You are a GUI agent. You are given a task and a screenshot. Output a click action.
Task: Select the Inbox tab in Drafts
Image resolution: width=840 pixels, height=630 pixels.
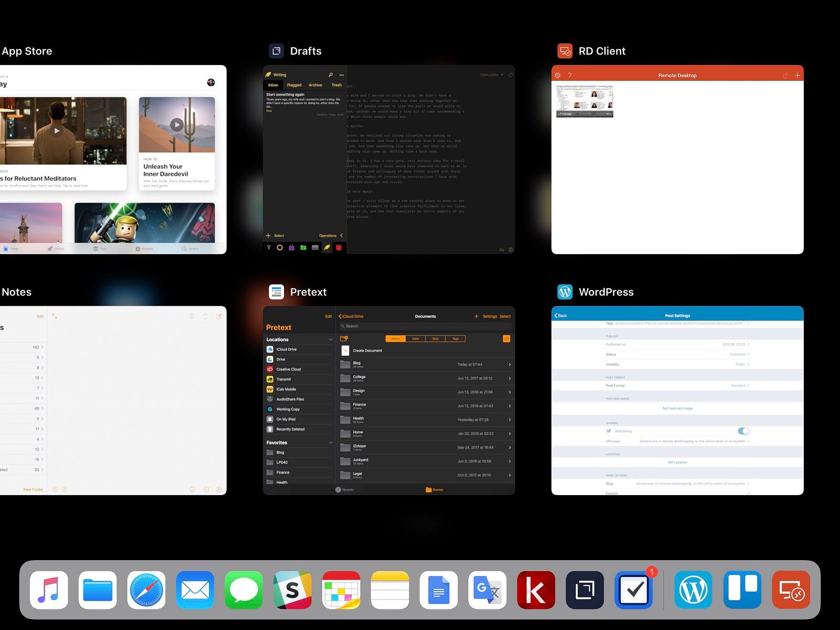pyautogui.click(x=274, y=85)
